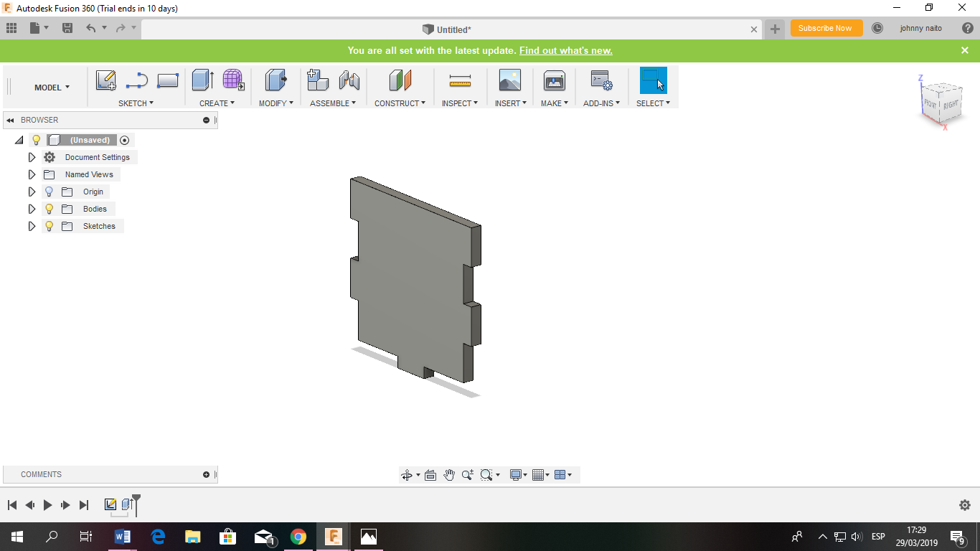The height and width of the screenshot is (551, 980).
Task: Open the CONSTRUCT menu
Action: pyautogui.click(x=400, y=103)
